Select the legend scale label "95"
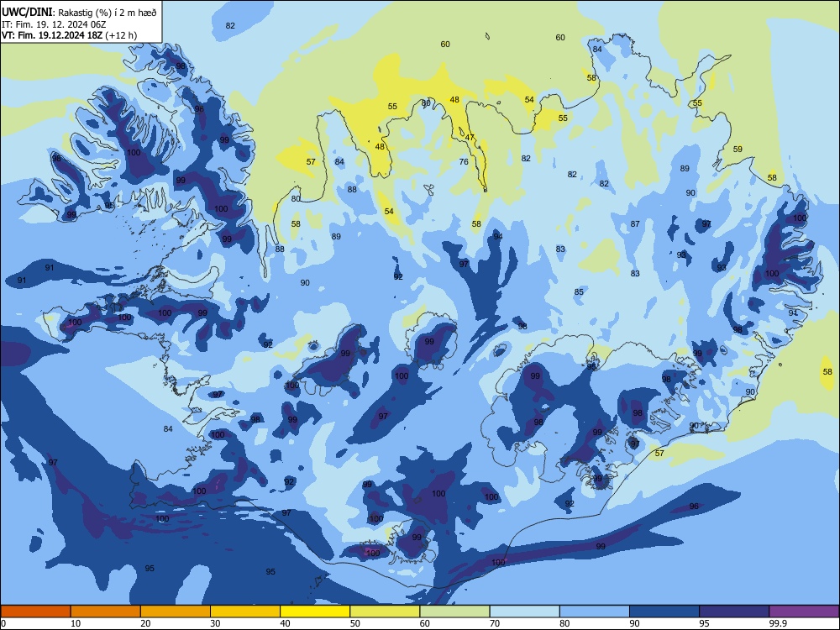Viewport: 840px width, 630px height. (705, 623)
